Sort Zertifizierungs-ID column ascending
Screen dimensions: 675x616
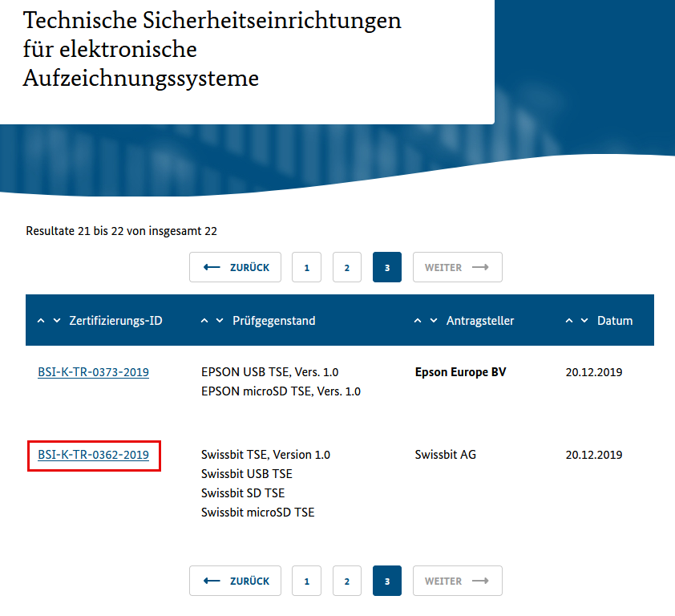click(42, 321)
